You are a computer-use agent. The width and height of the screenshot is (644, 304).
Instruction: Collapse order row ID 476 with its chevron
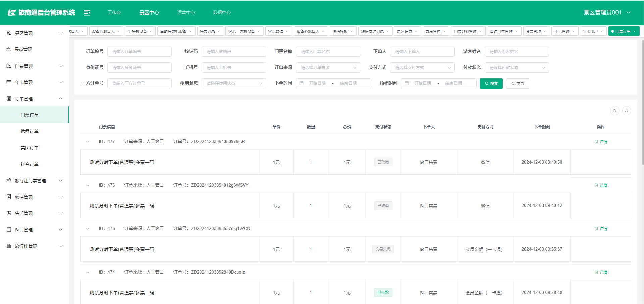coord(88,185)
